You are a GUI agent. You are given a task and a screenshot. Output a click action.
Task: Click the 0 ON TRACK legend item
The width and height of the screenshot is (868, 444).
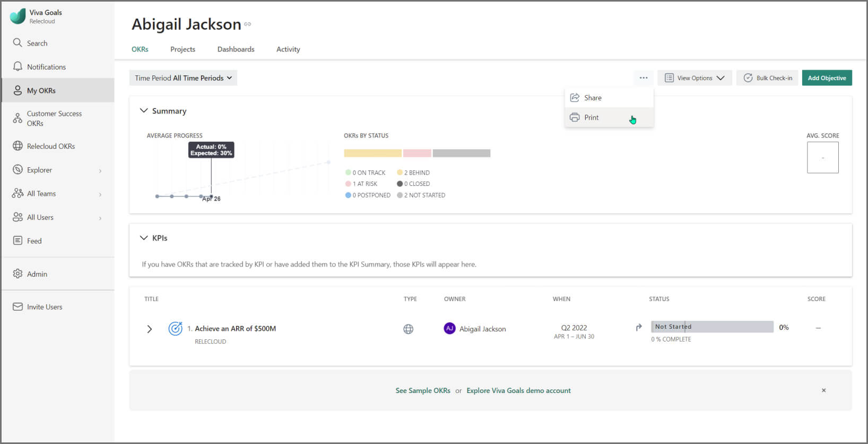tap(366, 173)
